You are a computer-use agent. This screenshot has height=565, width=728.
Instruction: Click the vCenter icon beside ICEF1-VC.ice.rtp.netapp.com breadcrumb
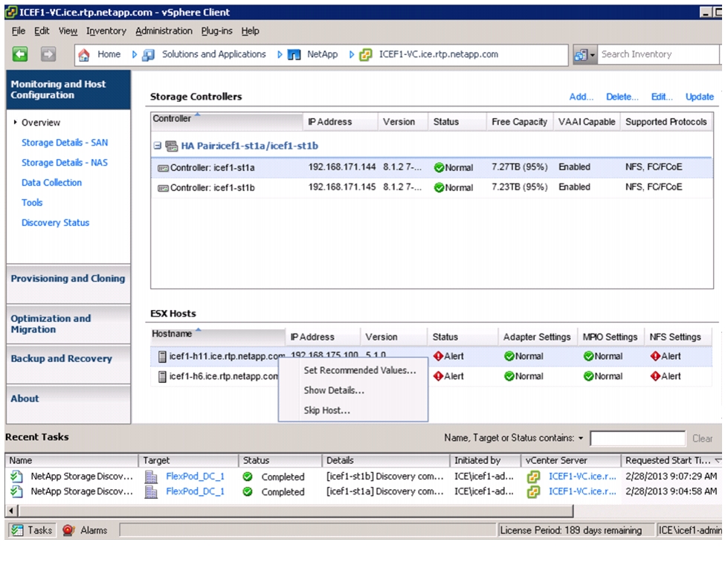[x=366, y=55]
